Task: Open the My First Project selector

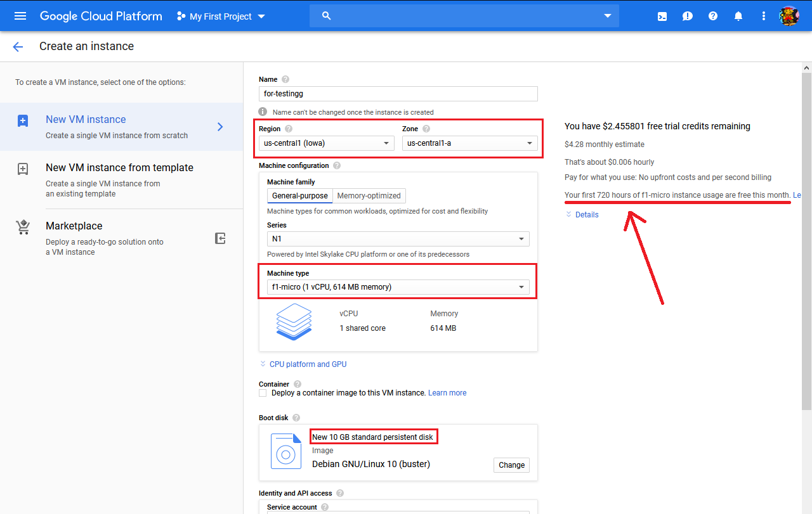Action: point(221,16)
